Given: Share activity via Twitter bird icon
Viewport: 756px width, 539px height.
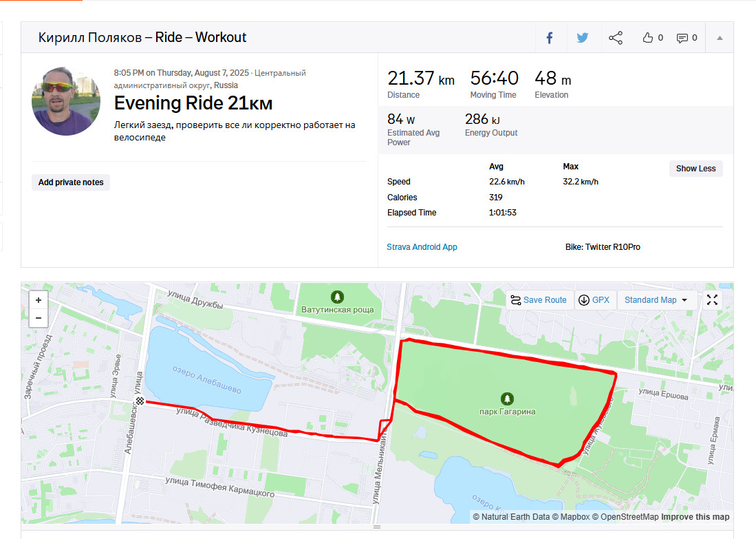Looking at the screenshot, I should pyautogui.click(x=583, y=38).
